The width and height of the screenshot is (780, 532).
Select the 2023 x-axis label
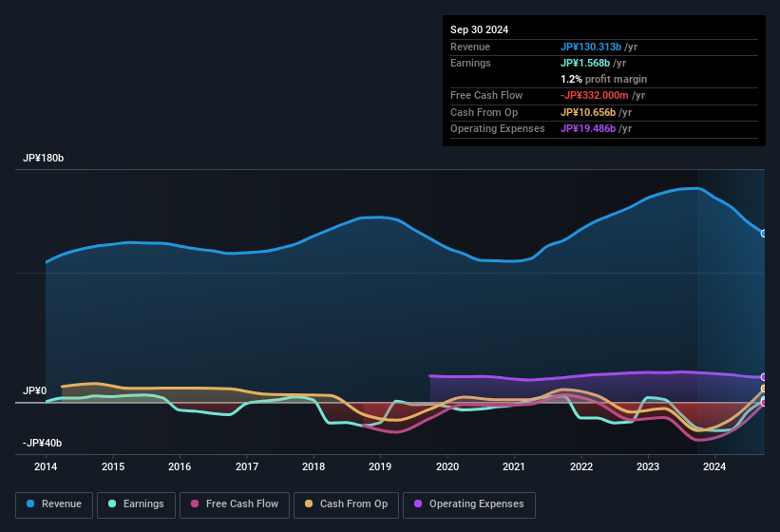(648, 466)
